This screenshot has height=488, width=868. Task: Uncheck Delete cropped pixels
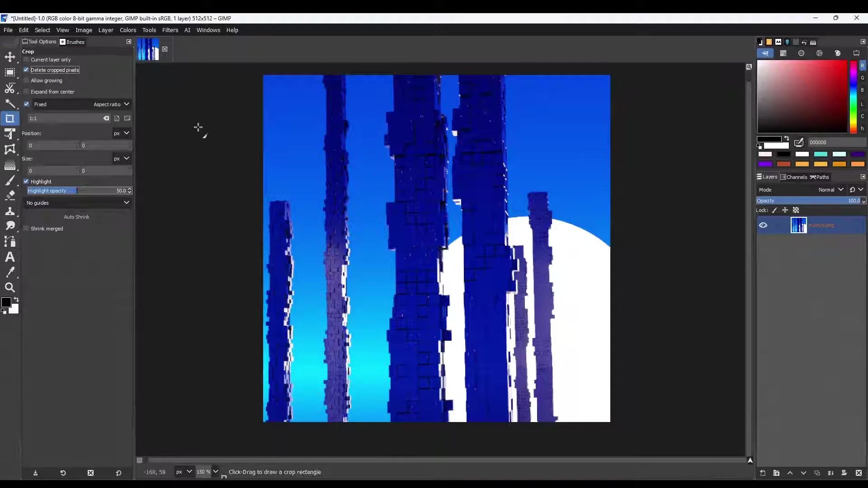26,70
